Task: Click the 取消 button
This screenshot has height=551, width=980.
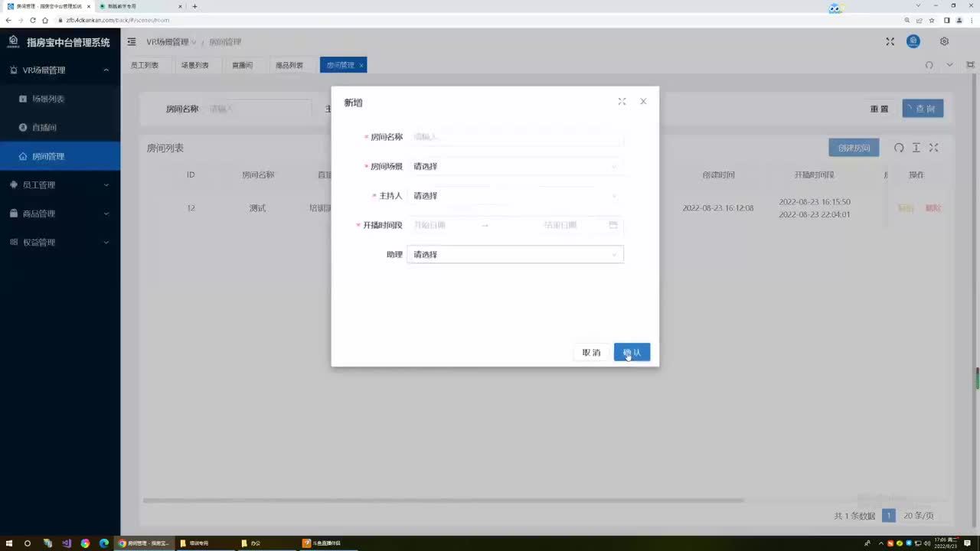Action: pyautogui.click(x=591, y=352)
